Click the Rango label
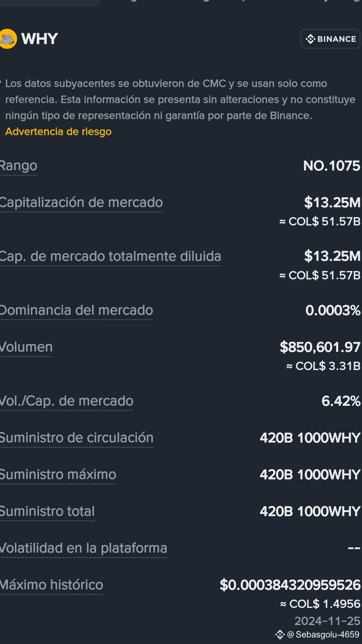362x644 pixels. (19, 166)
